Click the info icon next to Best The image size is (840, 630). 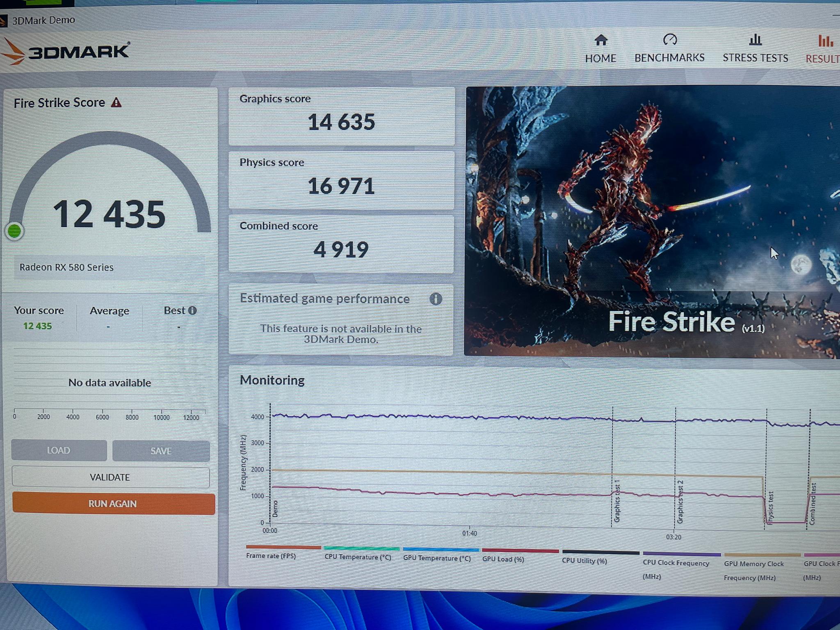point(192,310)
